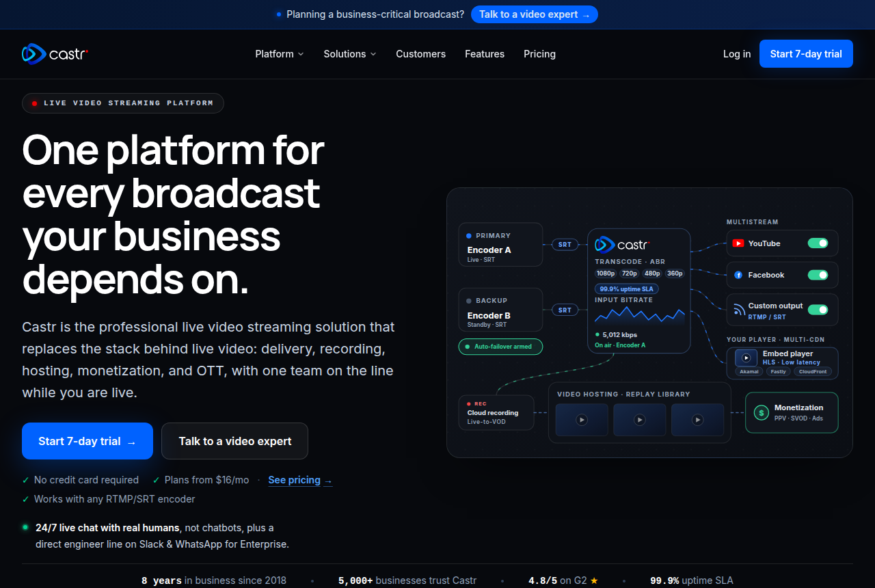This screenshot has height=588, width=875.
Task: Click the Auto-failover armed badge
Action: click(x=500, y=347)
